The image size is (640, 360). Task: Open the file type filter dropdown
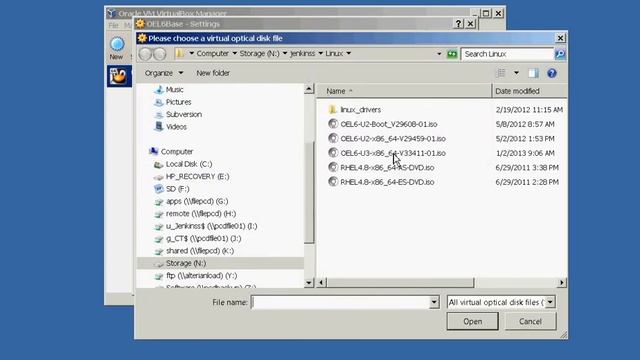click(x=550, y=302)
